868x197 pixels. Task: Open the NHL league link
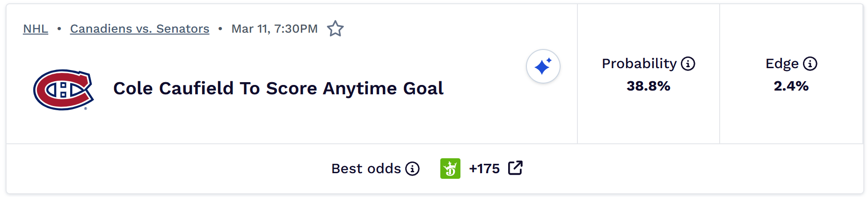coord(36,29)
